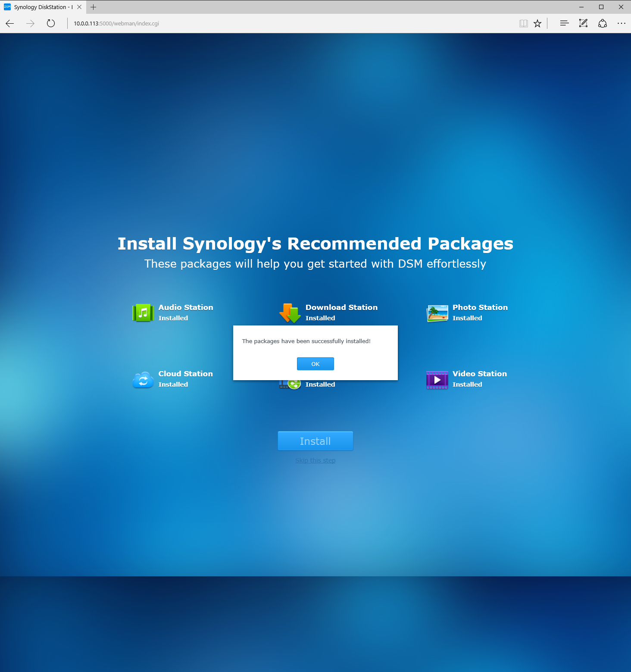Add page to favorites with star icon
Viewport: 631px width, 672px height.
[x=537, y=24]
